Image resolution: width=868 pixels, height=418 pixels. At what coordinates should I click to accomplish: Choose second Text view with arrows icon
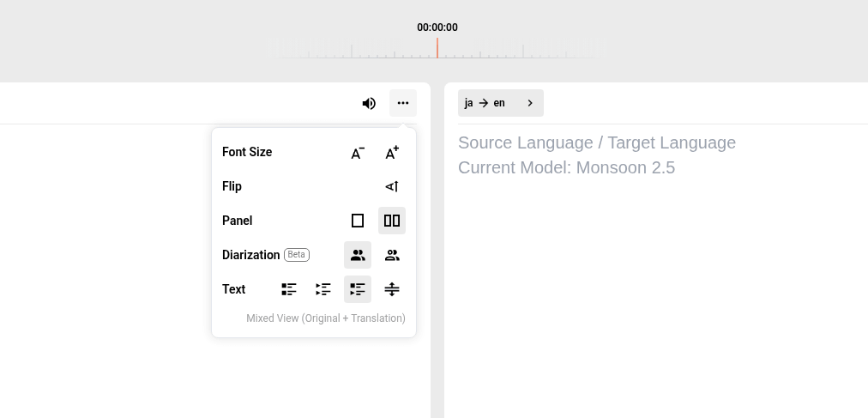[323, 289]
